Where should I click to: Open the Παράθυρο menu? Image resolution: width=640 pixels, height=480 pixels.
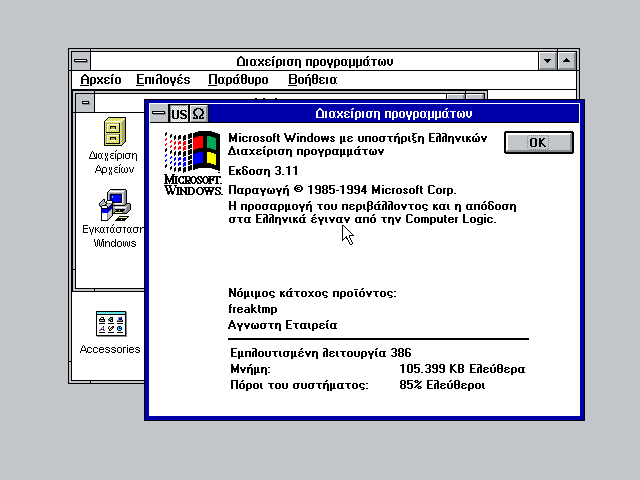click(x=238, y=80)
